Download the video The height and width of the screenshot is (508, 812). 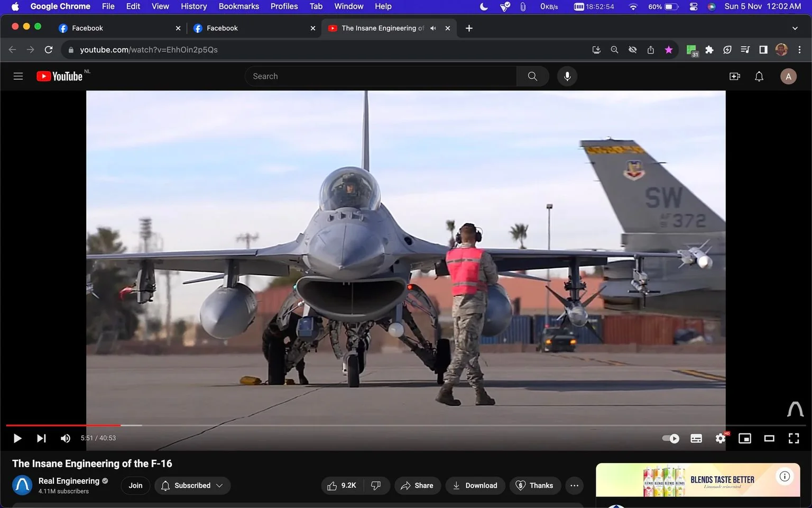point(475,485)
